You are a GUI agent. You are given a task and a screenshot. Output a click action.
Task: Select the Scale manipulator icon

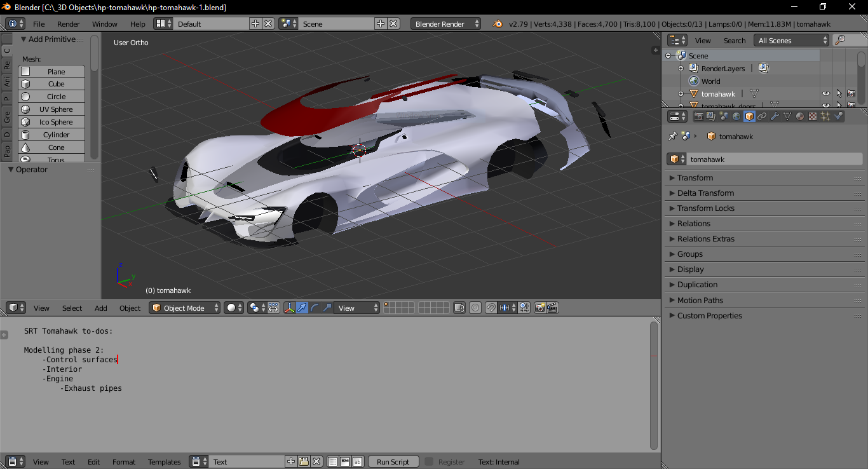tap(327, 308)
